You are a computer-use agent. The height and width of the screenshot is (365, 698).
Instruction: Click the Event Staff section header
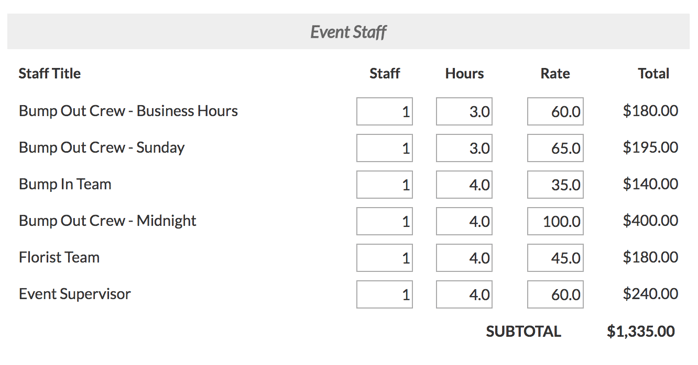pyautogui.click(x=349, y=31)
